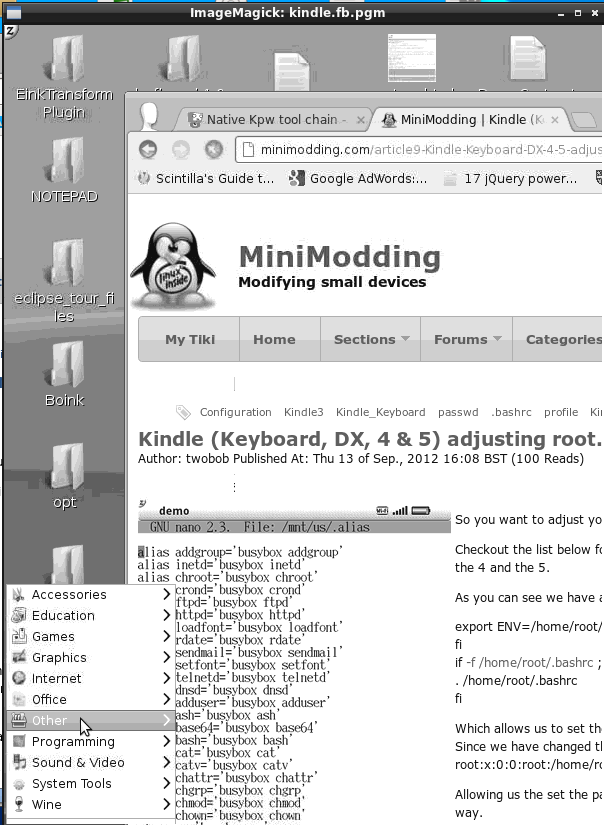Click the browser Forward arrow button
This screenshot has height=825, width=604.
coord(181,150)
